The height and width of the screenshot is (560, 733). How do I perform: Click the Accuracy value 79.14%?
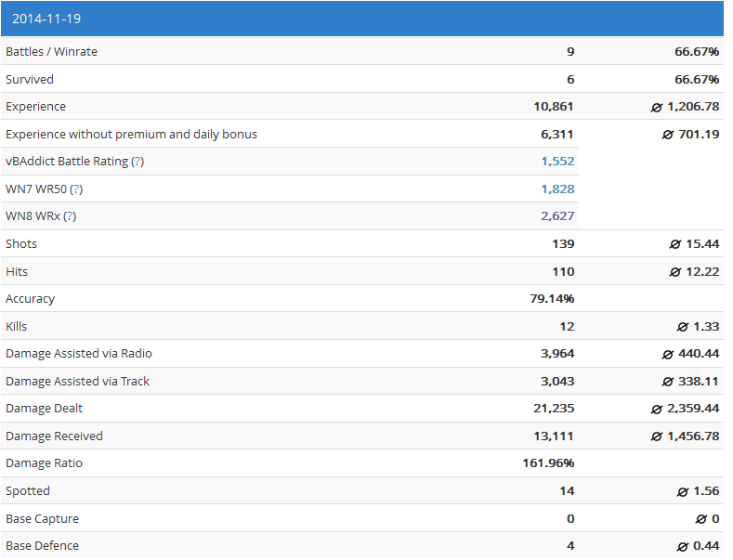pyautogui.click(x=551, y=299)
